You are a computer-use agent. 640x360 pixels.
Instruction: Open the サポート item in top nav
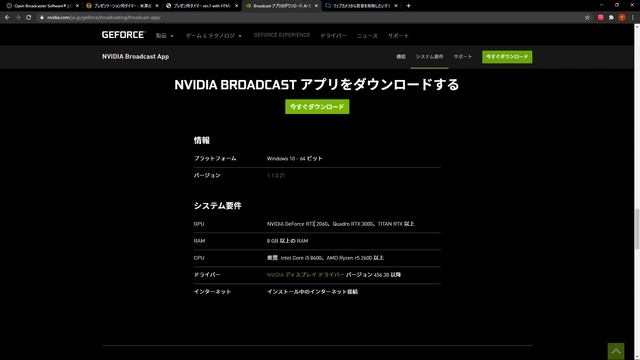[x=398, y=36]
